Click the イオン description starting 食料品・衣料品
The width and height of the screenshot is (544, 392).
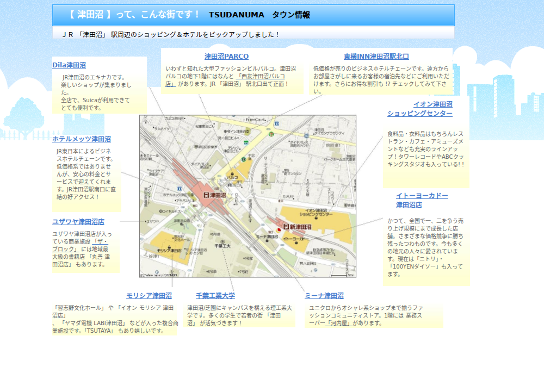coord(425,149)
